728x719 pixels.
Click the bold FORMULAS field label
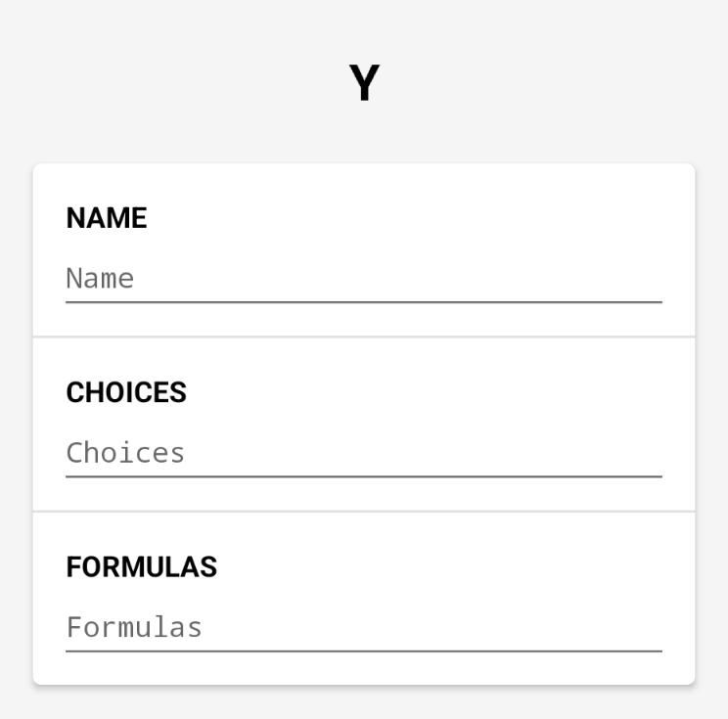(142, 566)
